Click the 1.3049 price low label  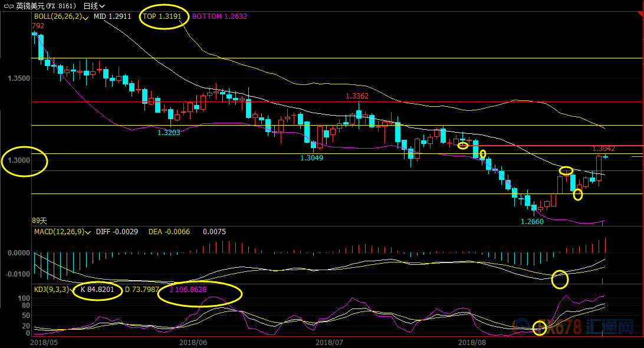[312, 157]
